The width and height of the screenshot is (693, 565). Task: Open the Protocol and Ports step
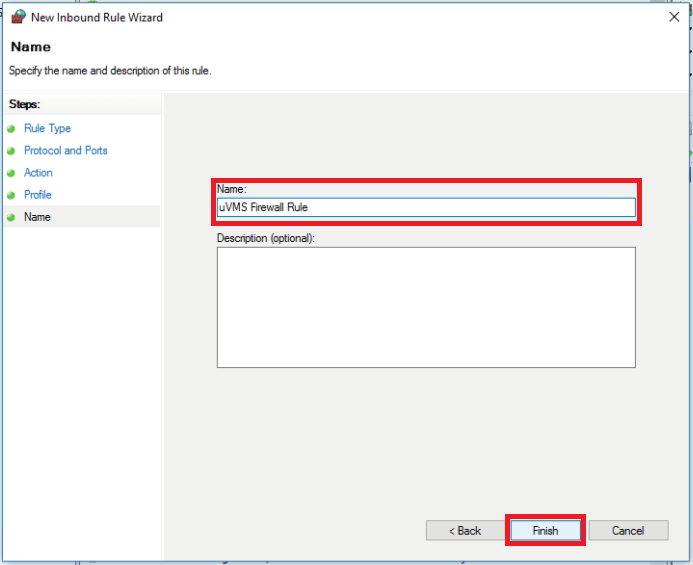point(65,150)
